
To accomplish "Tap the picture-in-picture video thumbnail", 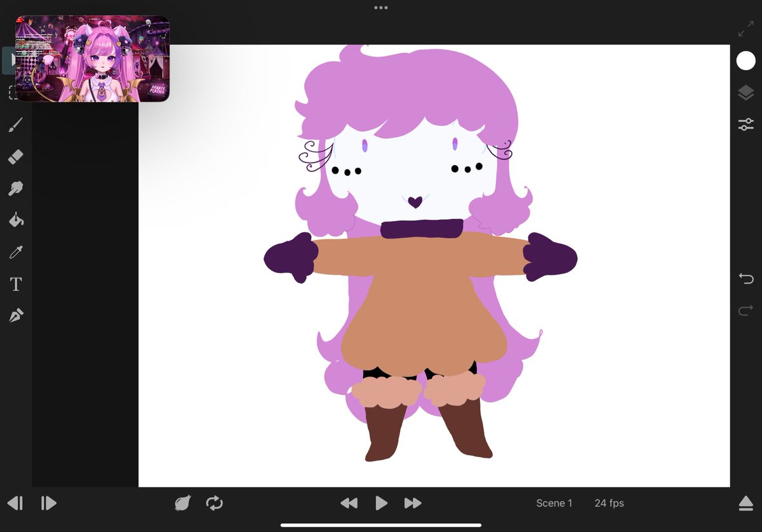I will pos(92,58).
